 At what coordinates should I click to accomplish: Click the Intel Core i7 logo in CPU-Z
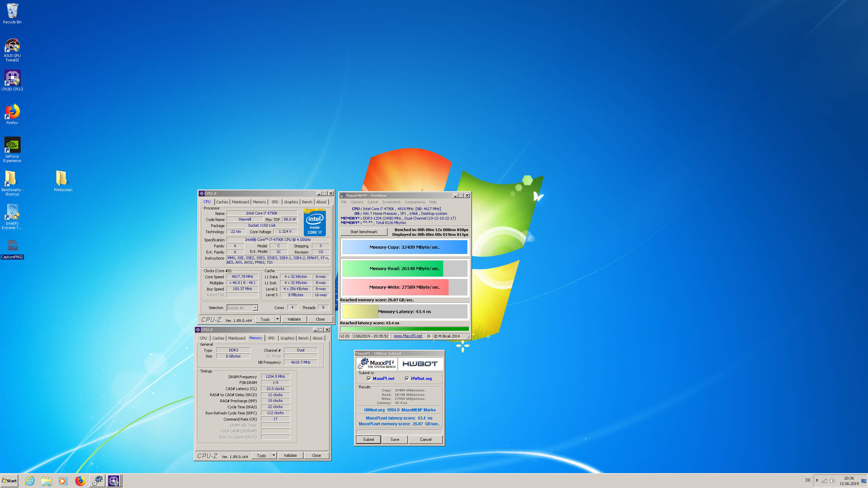(x=315, y=222)
